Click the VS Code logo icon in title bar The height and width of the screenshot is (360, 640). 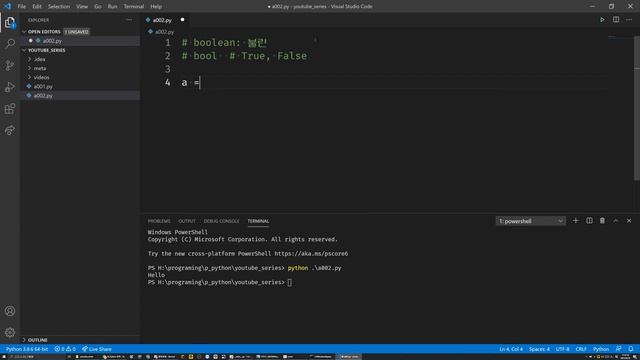(x=7, y=6)
